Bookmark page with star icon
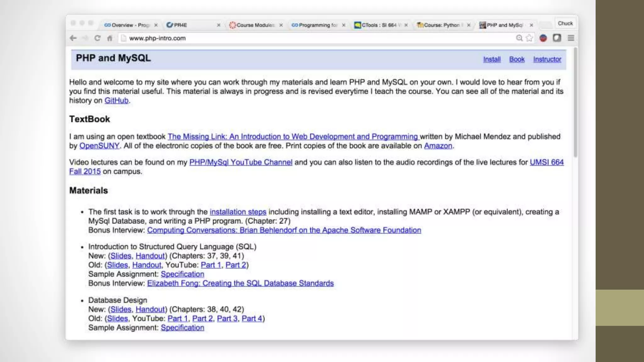The image size is (644, 362). pos(530,38)
